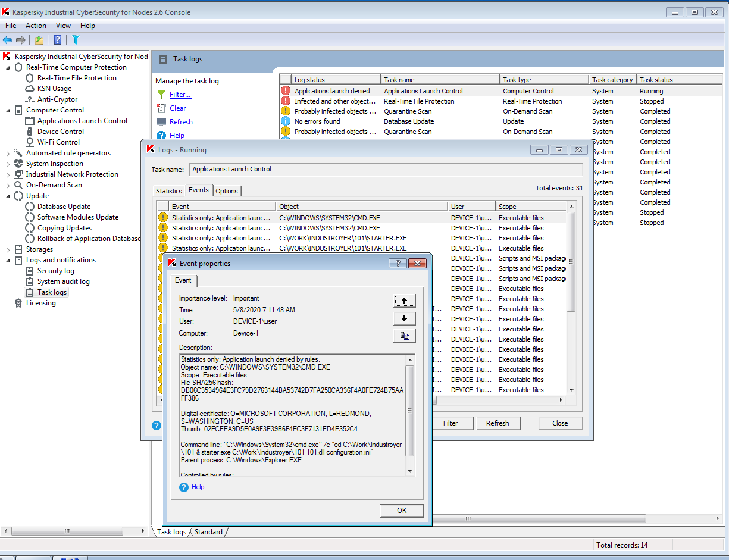Collapse the Real-Time Computer Protection node

[8, 67]
